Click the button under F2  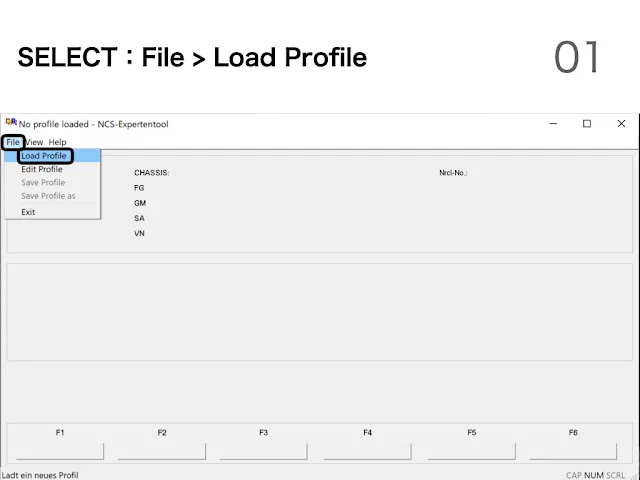tap(162, 451)
